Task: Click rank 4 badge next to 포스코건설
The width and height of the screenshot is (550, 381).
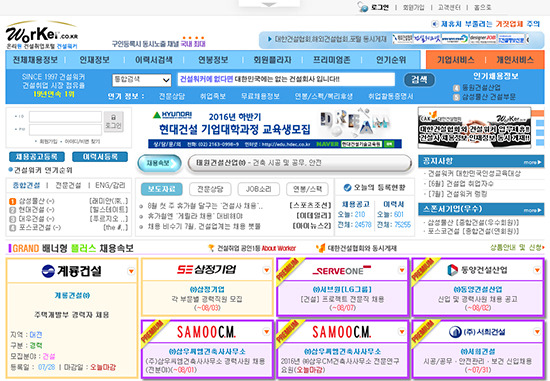Action: point(13,228)
